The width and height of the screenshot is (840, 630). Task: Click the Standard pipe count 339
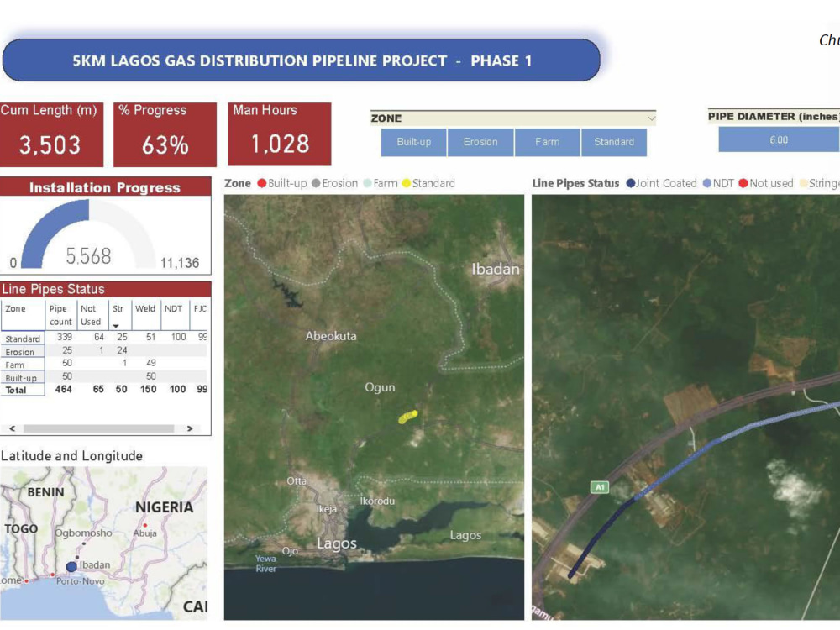[65, 337]
